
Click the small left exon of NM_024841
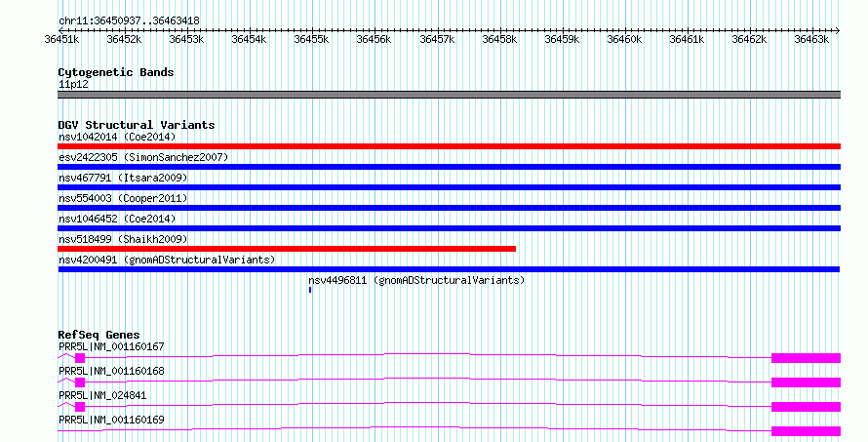click(80, 407)
